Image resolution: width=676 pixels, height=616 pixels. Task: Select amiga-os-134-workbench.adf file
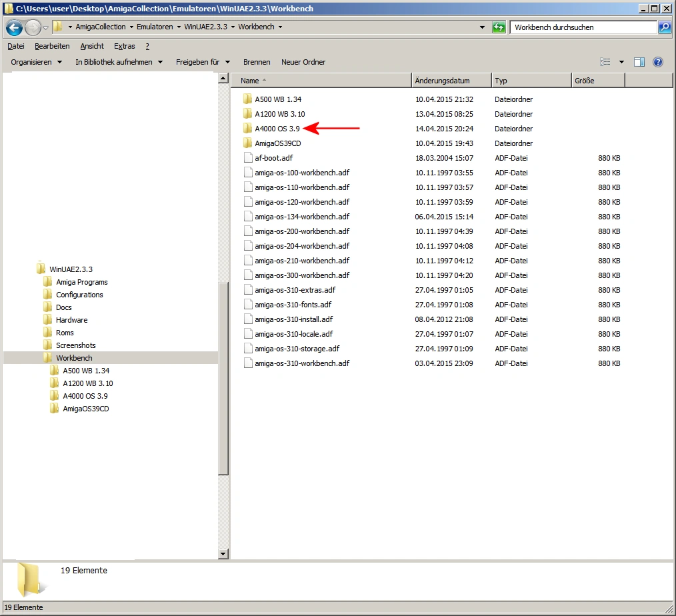coord(302,217)
